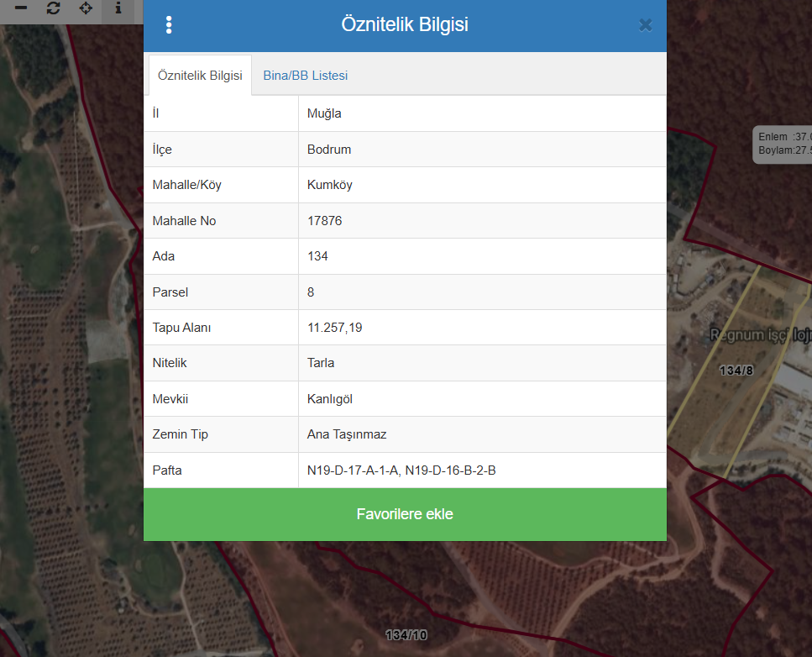Click the Mevkii value Kanlıgöl
Image resolution: width=812 pixels, height=657 pixels.
click(x=330, y=399)
